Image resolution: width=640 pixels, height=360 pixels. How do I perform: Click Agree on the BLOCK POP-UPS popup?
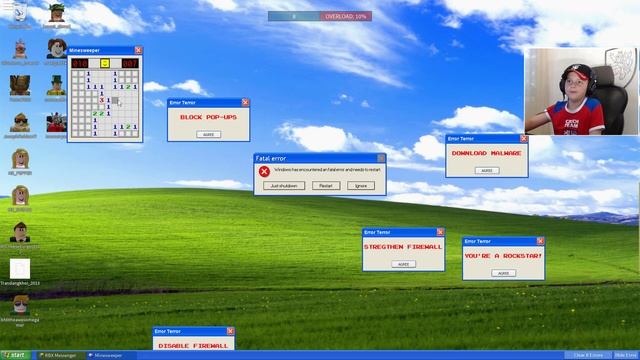click(209, 134)
